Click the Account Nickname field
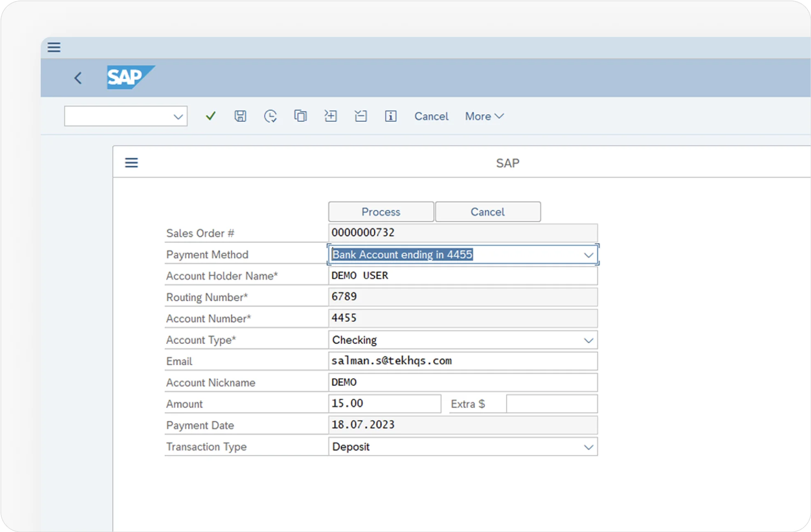Viewport: 811px width, 532px height. (463, 382)
